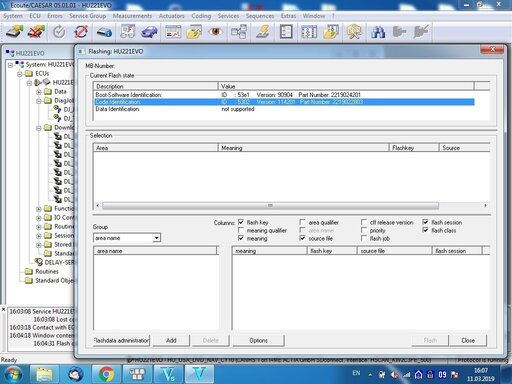Open the Group area name dropdown
Viewport: 512px width, 384px height.
tap(156, 238)
